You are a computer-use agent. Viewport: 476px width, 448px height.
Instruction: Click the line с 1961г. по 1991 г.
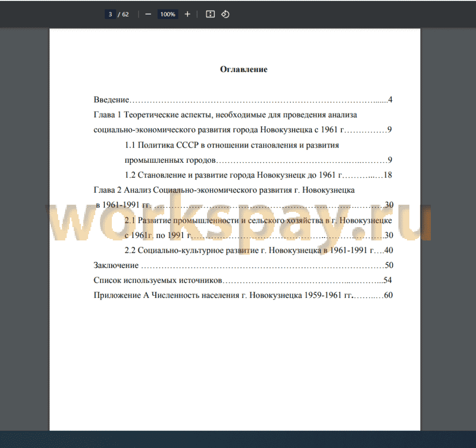(259, 235)
